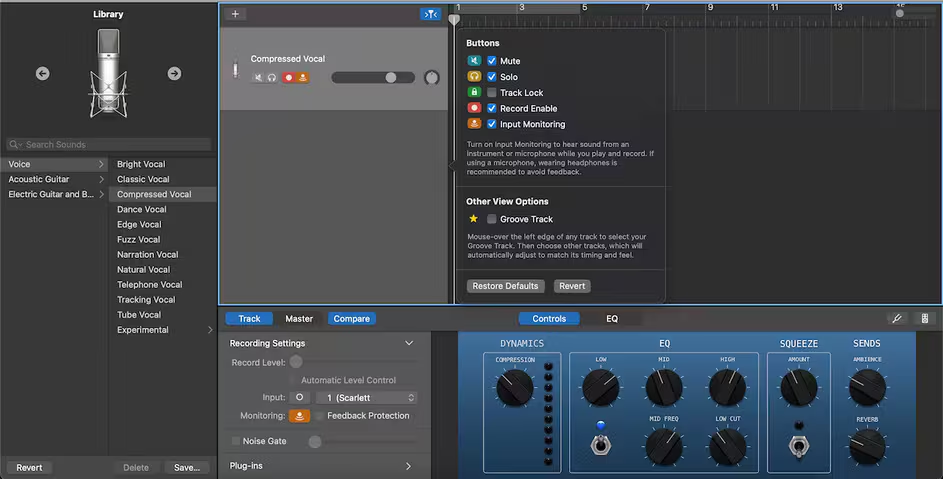Click the studio microphone image in Library
This screenshot has height=479, width=943.
[108, 73]
